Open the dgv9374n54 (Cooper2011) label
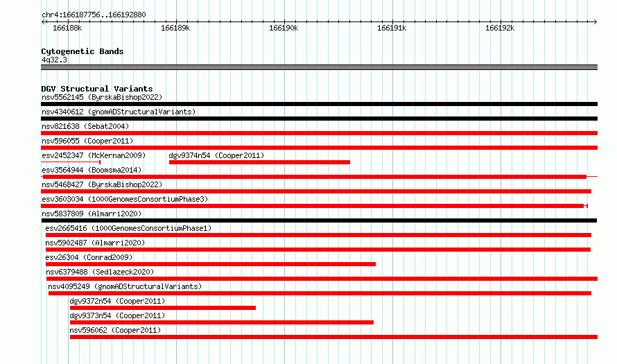 [x=216, y=155]
